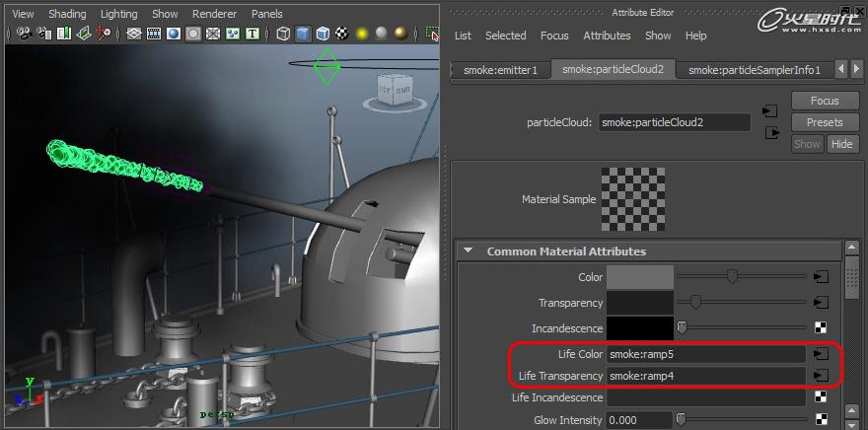Image resolution: width=868 pixels, height=430 pixels.
Task: Click the Show button beside Hide
Action: click(807, 144)
